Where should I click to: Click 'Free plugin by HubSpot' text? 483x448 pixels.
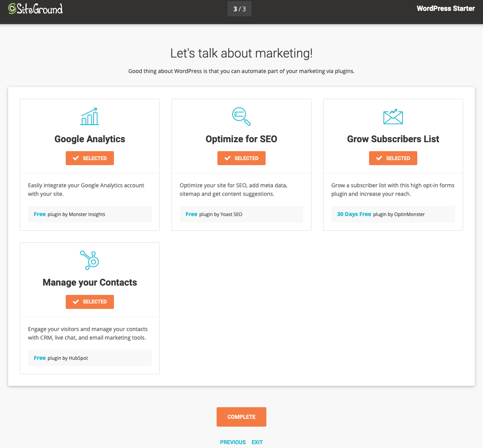(x=61, y=358)
